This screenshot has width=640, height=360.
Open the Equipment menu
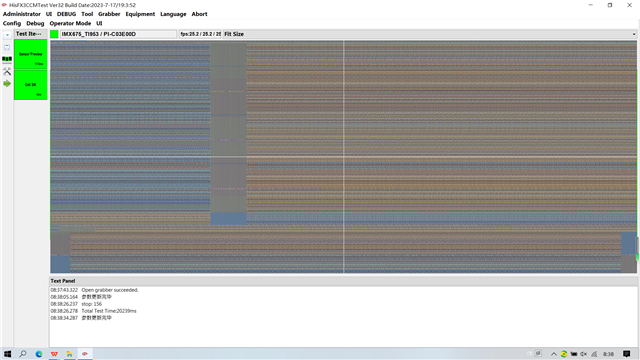click(140, 14)
